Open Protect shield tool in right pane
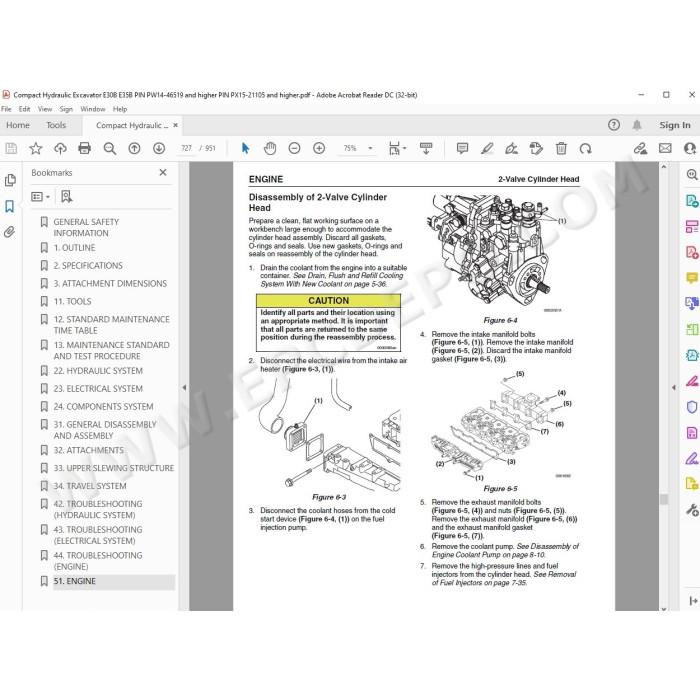The width and height of the screenshot is (700, 700). (x=692, y=407)
